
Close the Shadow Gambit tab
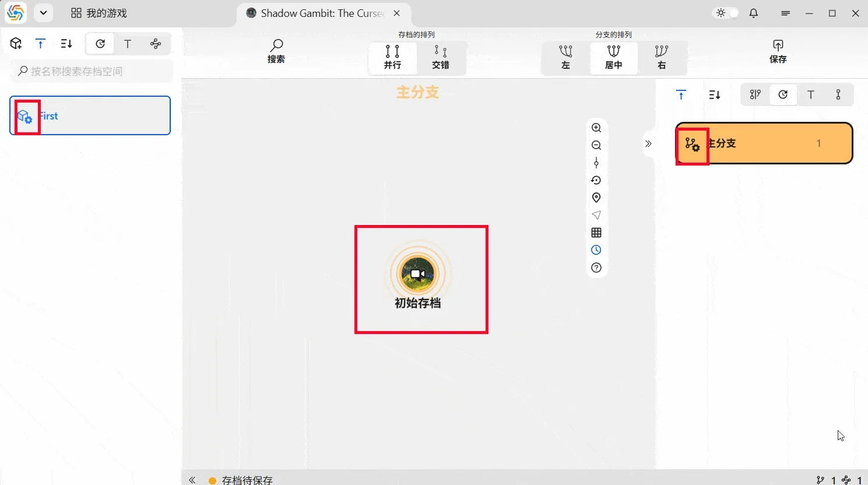click(x=396, y=13)
